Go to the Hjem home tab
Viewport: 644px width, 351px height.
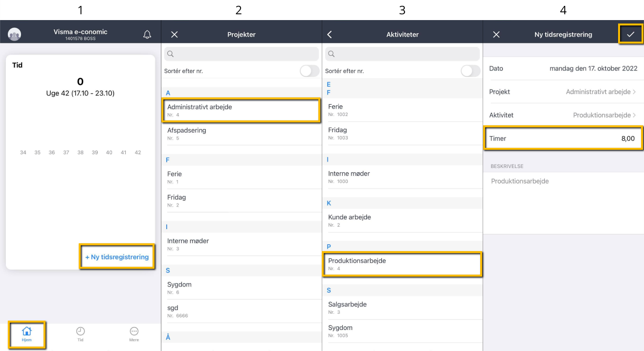click(27, 334)
